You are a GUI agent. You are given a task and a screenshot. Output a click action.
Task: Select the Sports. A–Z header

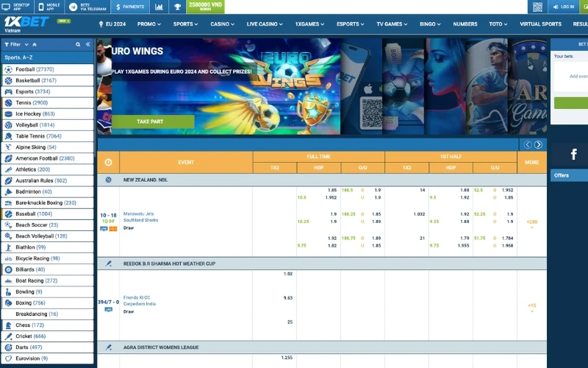47,57
